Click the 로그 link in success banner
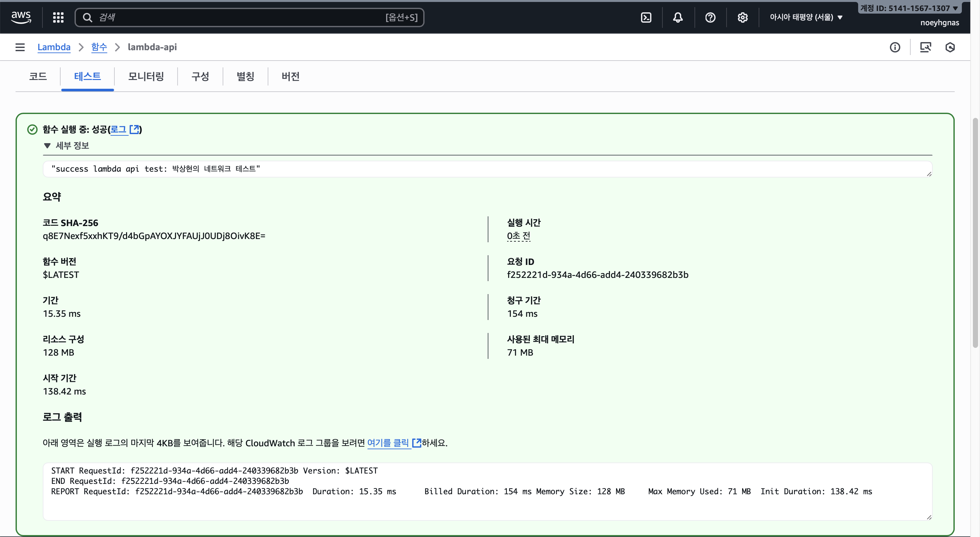The image size is (980, 537). (x=118, y=129)
